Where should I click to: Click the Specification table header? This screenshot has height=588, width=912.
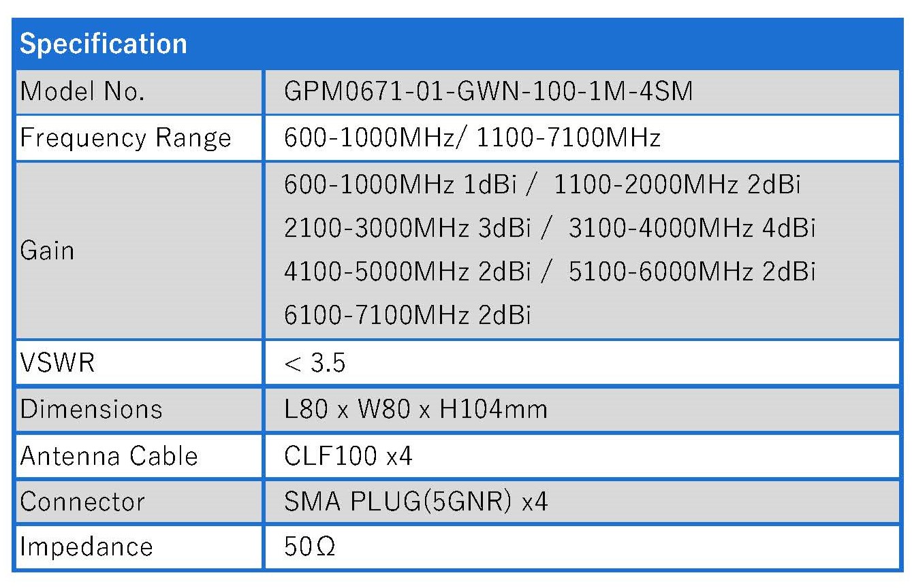point(104,44)
